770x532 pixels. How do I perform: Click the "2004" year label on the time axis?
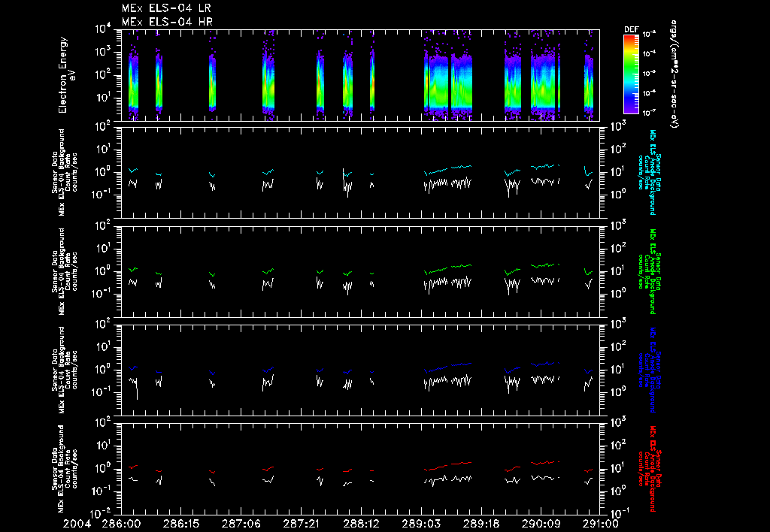[x=77, y=524]
